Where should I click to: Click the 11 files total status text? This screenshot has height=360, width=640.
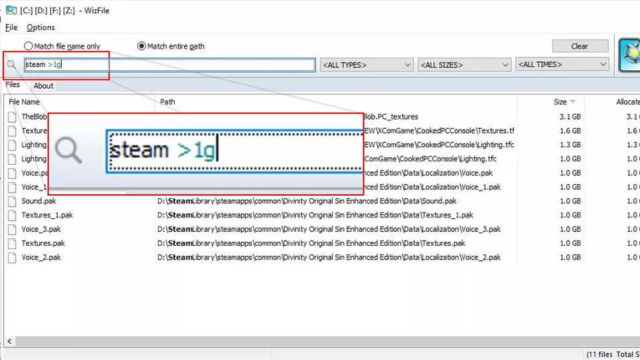[613, 354]
